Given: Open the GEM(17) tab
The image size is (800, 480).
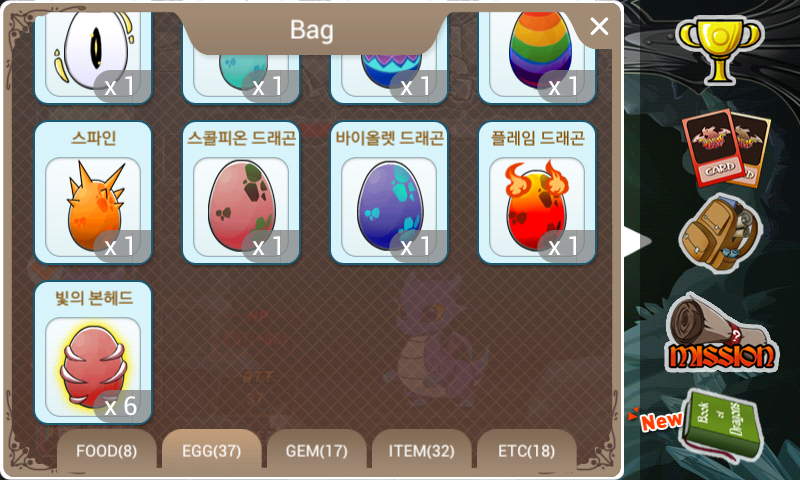Looking at the screenshot, I should pyautogui.click(x=316, y=450).
